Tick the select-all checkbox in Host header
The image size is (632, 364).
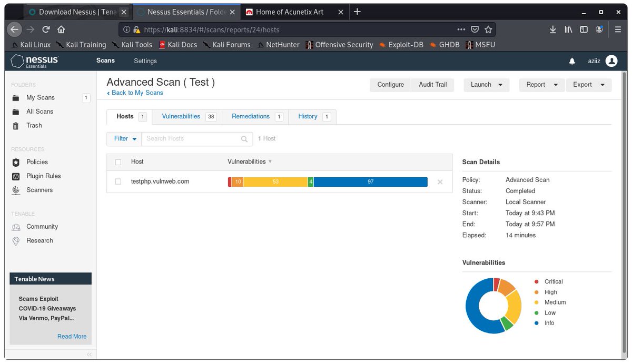click(118, 162)
